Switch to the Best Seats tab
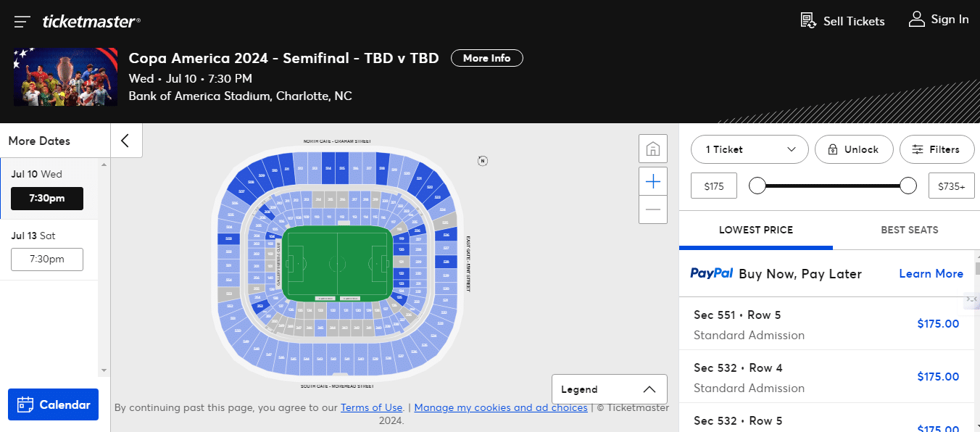The height and width of the screenshot is (432, 980). [909, 230]
